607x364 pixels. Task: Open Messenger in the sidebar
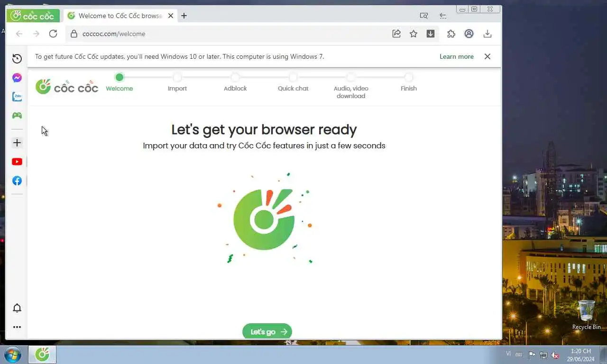[17, 78]
